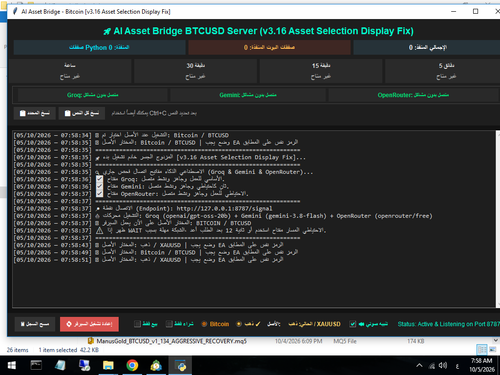Click the current asset XAUUSD label
This screenshot has height=375, width=500.
(x=314, y=324)
